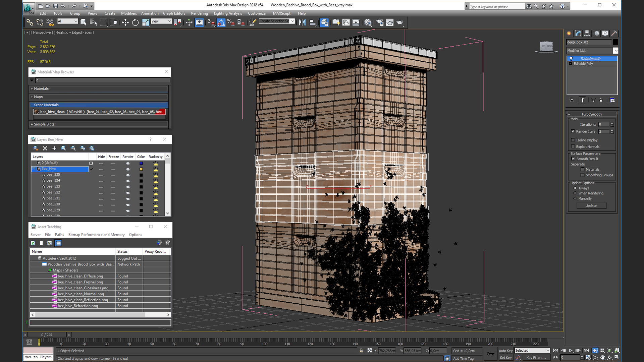644x362 pixels.
Task: Select the Link tool in main toolbar
Action: click(30, 22)
